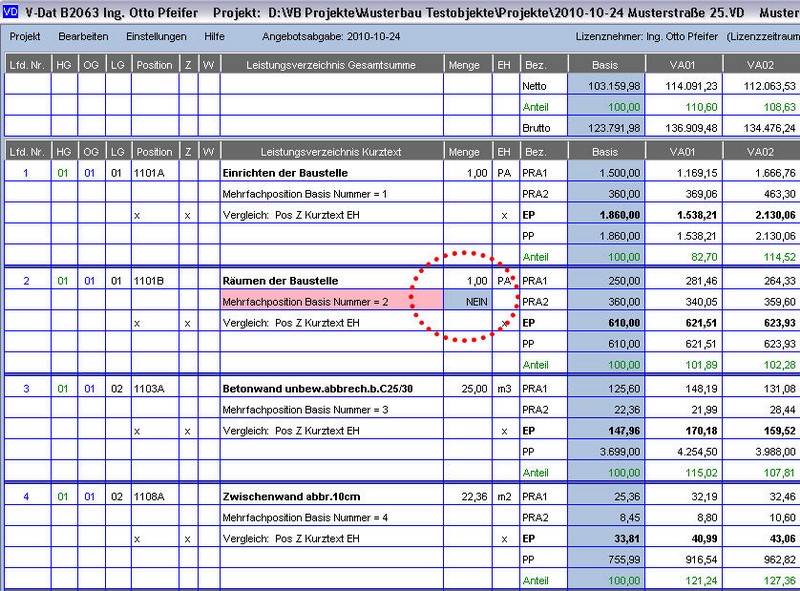Click the VD application icon in title bar

10,9
